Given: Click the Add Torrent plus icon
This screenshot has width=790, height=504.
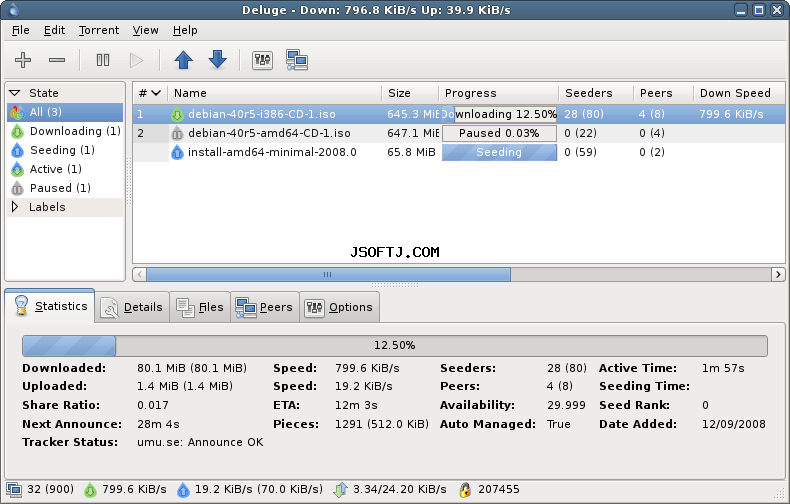Looking at the screenshot, I should tap(23, 60).
